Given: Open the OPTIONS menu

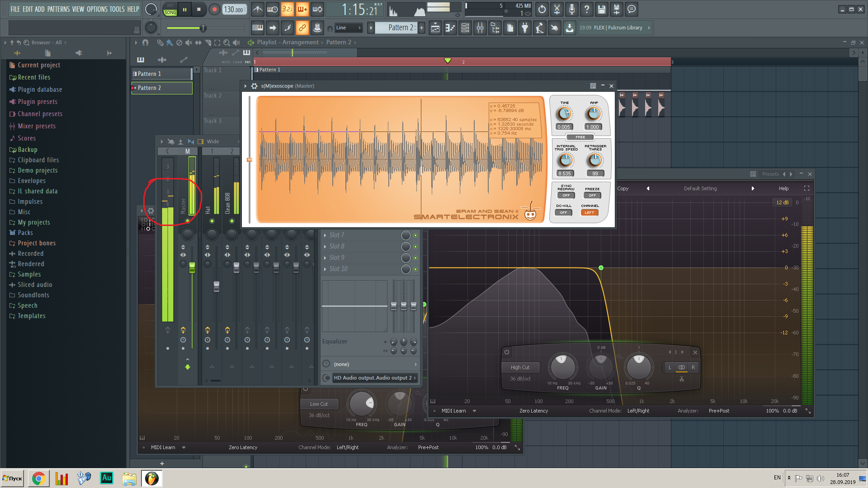Looking at the screenshot, I should 97,9.
